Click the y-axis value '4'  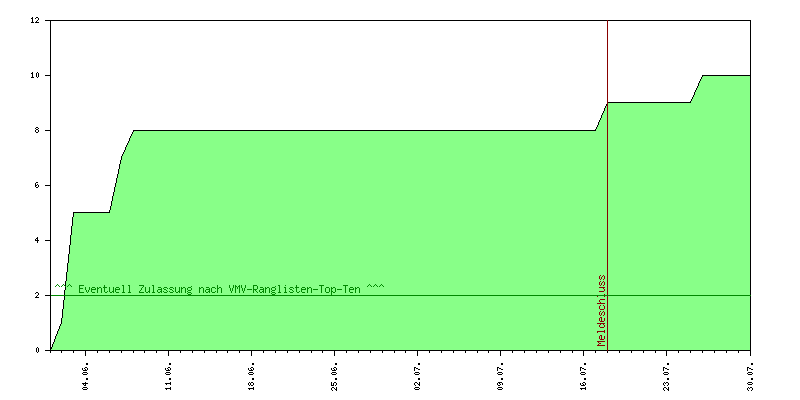tap(37, 240)
